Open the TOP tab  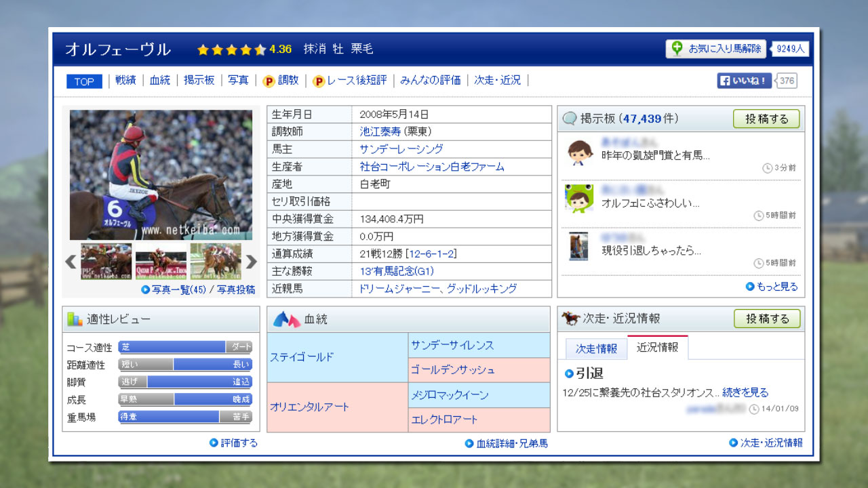pos(84,81)
